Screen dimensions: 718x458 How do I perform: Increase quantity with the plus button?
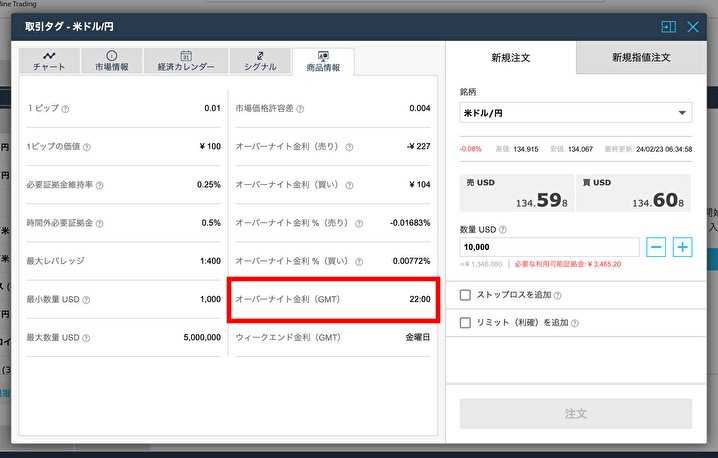(x=682, y=247)
